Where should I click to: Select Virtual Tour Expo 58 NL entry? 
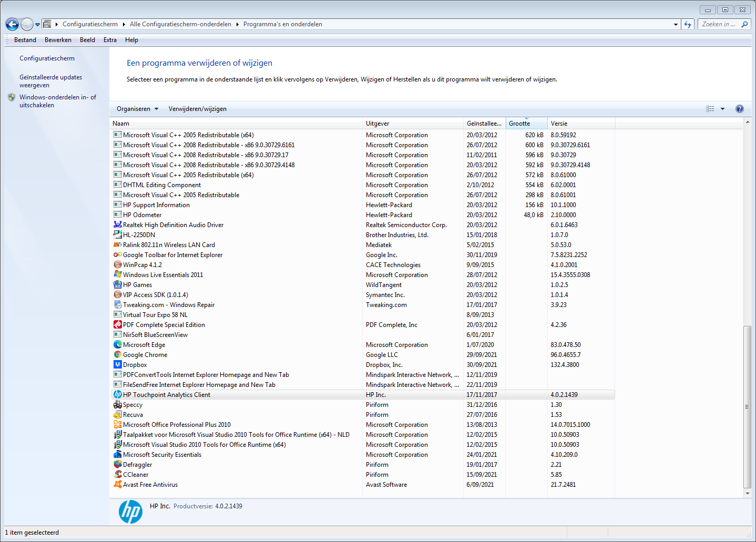(x=363, y=315)
